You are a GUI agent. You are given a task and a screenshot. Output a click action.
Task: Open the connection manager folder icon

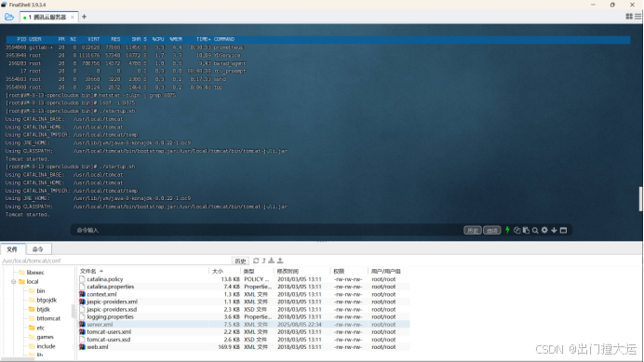click(x=9, y=17)
